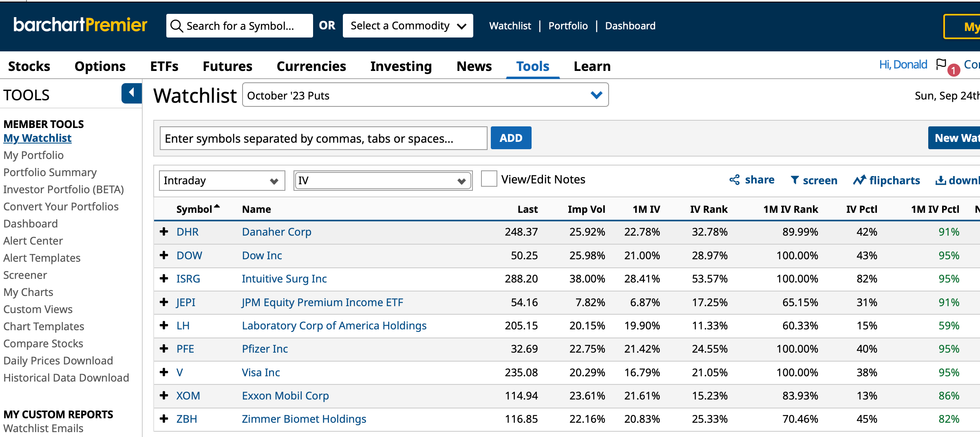Open the Options menu
The width and height of the screenshot is (980, 437).
100,66
